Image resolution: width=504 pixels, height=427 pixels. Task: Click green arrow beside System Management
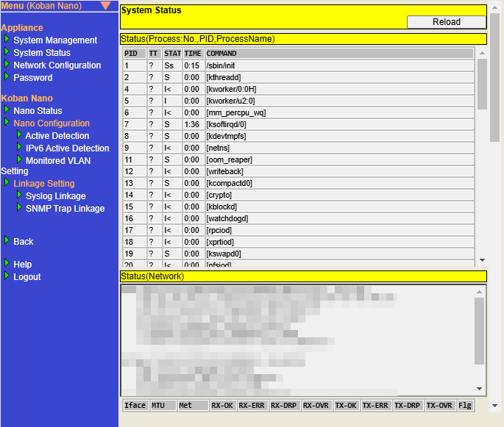click(x=7, y=40)
